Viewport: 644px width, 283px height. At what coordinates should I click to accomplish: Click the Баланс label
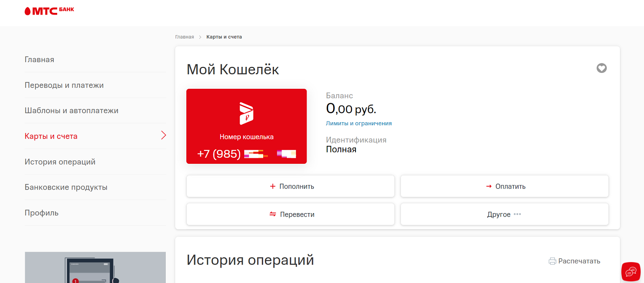click(340, 96)
